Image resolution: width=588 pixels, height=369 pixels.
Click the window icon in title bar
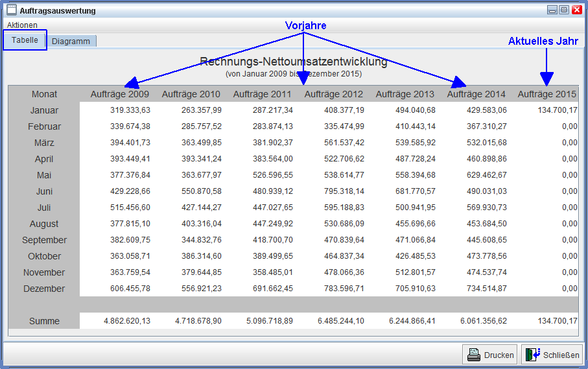(x=11, y=10)
